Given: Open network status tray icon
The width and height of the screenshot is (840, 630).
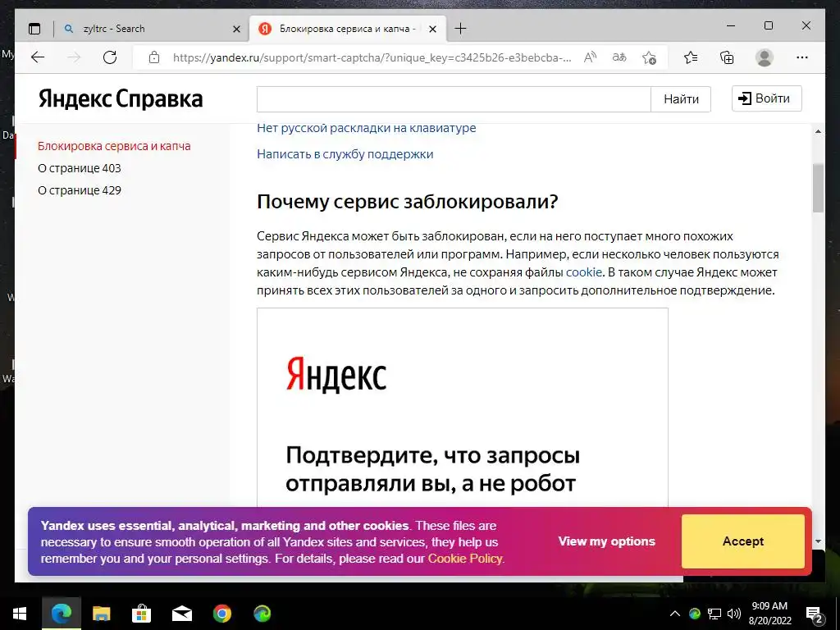Looking at the screenshot, I should tap(714, 614).
